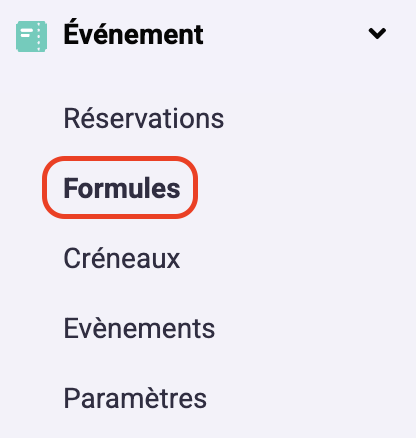The width and height of the screenshot is (416, 438).
Task: Click the Événement section heading
Action: pyautogui.click(x=133, y=35)
